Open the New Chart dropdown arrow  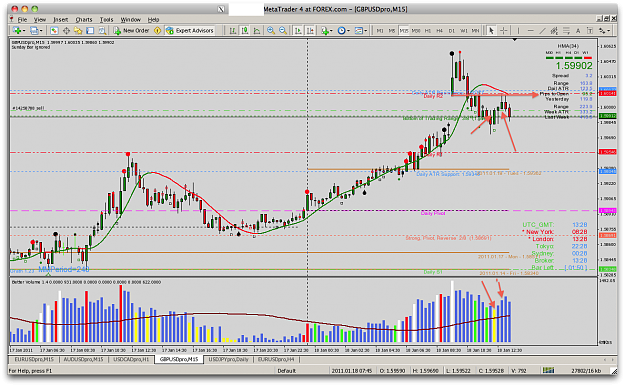[24, 31]
